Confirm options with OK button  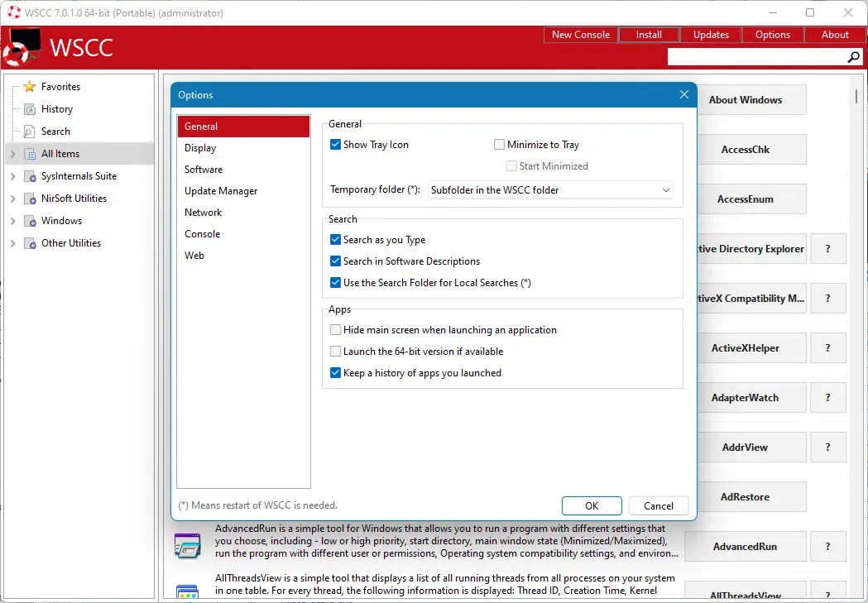point(592,505)
